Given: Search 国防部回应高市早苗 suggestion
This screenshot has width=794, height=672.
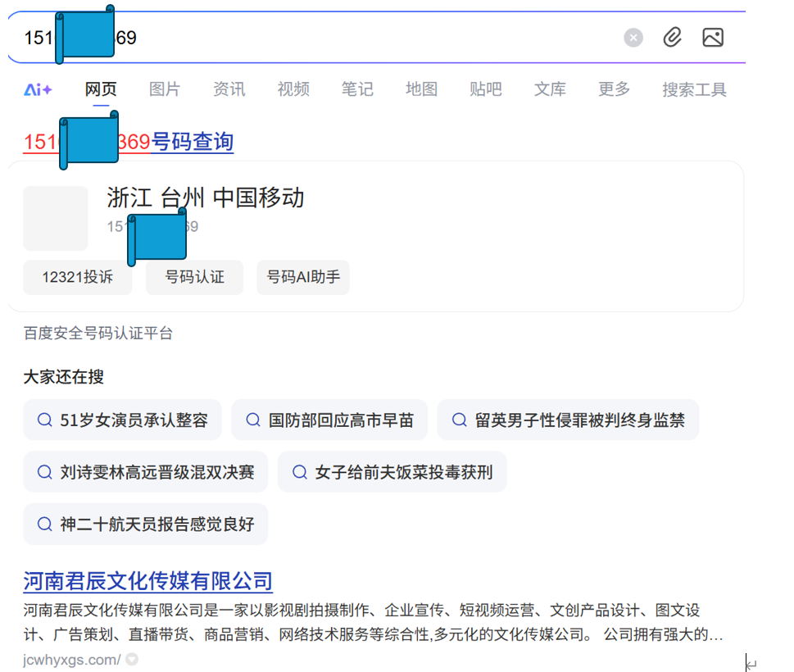Looking at the screenshot, I should point(329,420).
